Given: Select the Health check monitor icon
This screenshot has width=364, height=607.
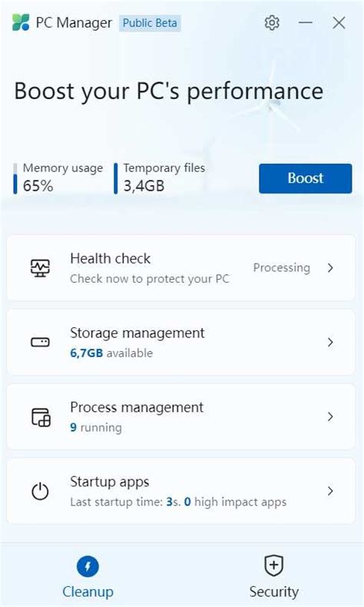Looking at the screenshot, I should click(x=40, y=268).
